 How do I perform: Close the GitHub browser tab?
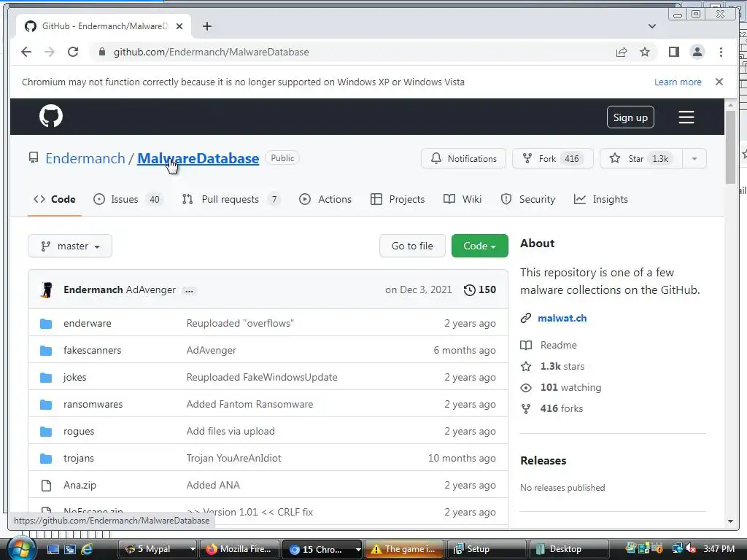179,26
